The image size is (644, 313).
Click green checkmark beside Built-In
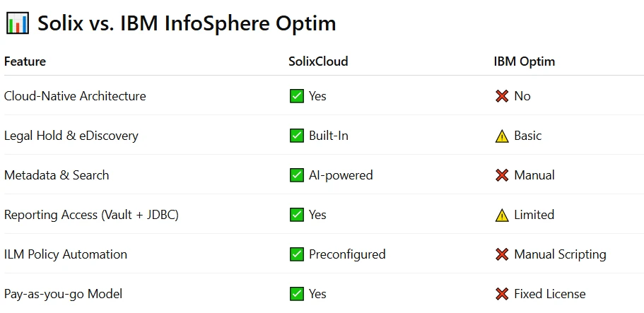296,136
